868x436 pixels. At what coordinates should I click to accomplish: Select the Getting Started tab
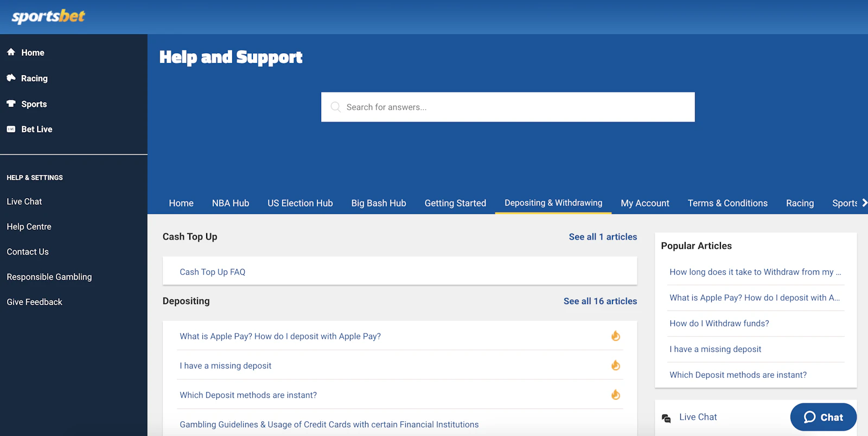[x=455, y=203]
